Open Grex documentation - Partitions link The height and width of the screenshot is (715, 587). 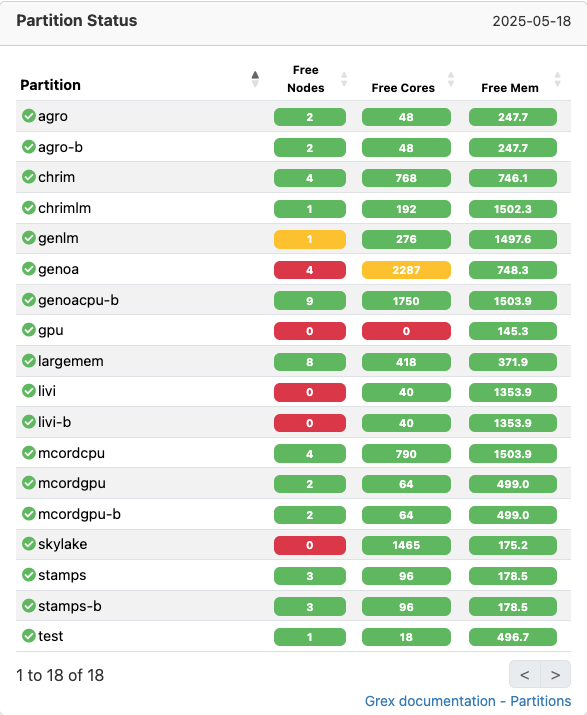(x=468, y=701)
